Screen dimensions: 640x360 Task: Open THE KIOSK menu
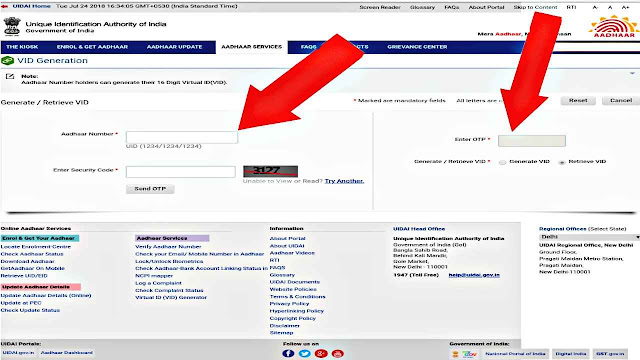pyautogui.click(x=22, y=47)
